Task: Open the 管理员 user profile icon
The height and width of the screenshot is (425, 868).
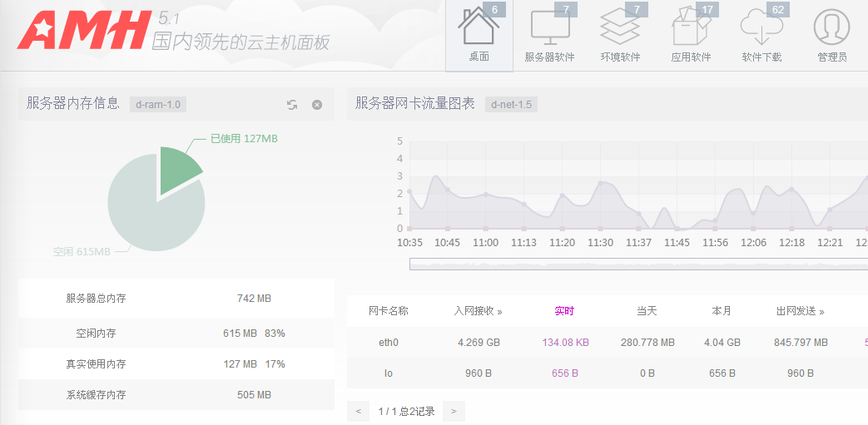Action: [x=831, y=33]
